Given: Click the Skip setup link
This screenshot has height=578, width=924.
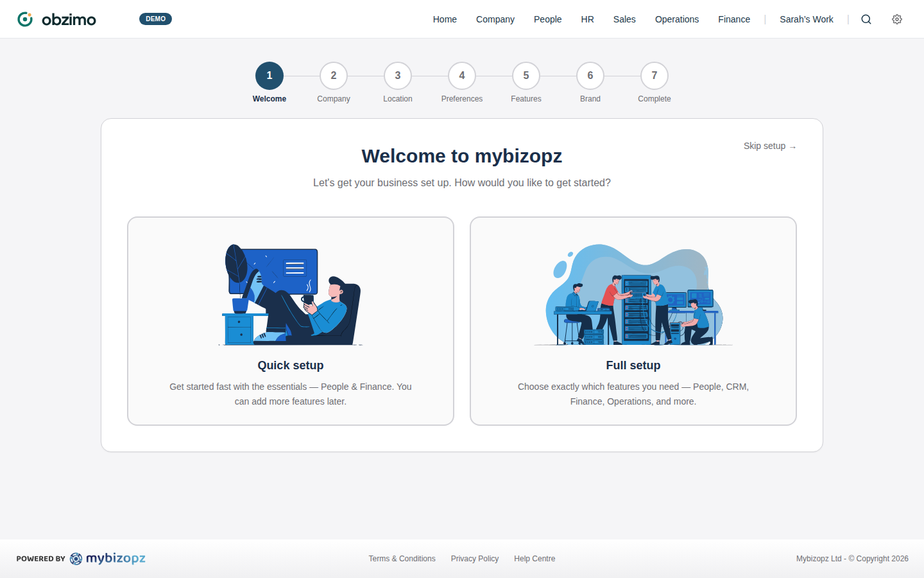Looking at the screenshot, I should click(770, 146).
